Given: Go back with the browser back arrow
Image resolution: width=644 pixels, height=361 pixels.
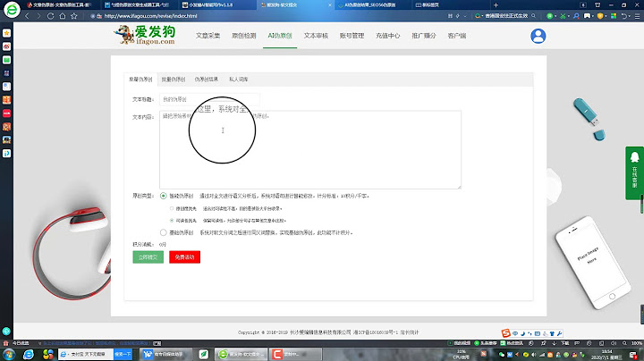Looking at the screenshot, I should [27, 16].
